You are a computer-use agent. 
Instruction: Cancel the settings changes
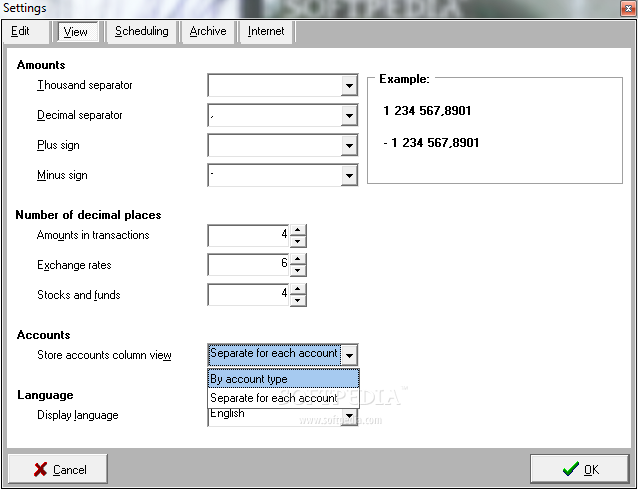pyautogui.click(x=58, y=469)
